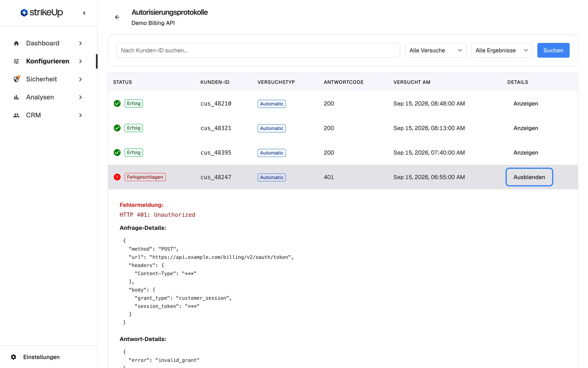
Task: Select customer ID cus_48395
Action: tap(216, 153)
